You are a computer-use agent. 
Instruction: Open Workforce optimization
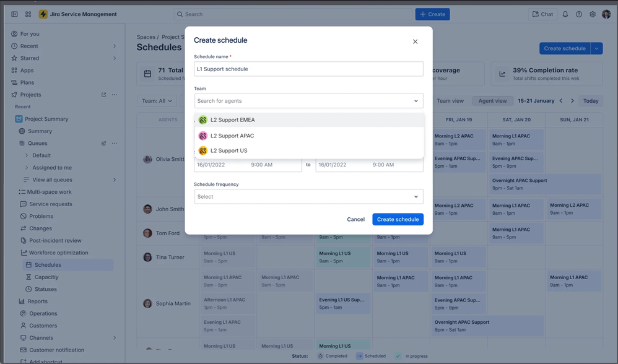[58, 253]
